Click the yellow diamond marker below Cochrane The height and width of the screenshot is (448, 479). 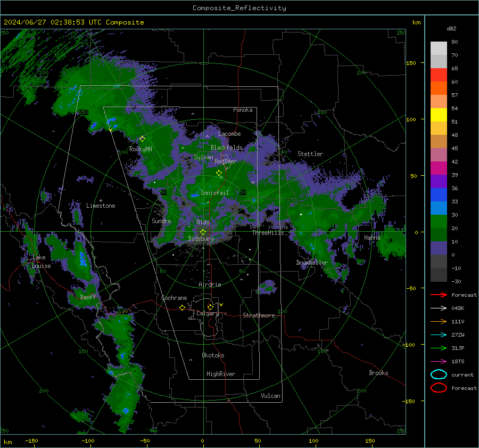(x=183, y=308)
